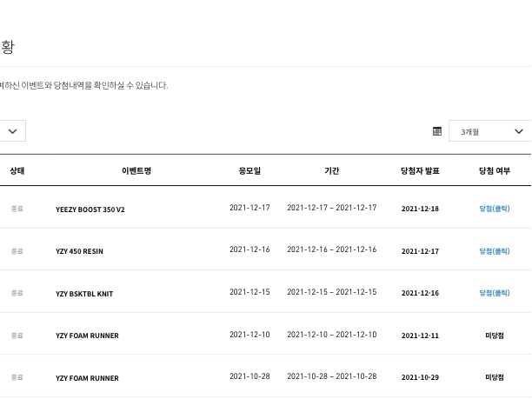Open 당첨(클릭) link for YZY 450 RESIN

495,251
